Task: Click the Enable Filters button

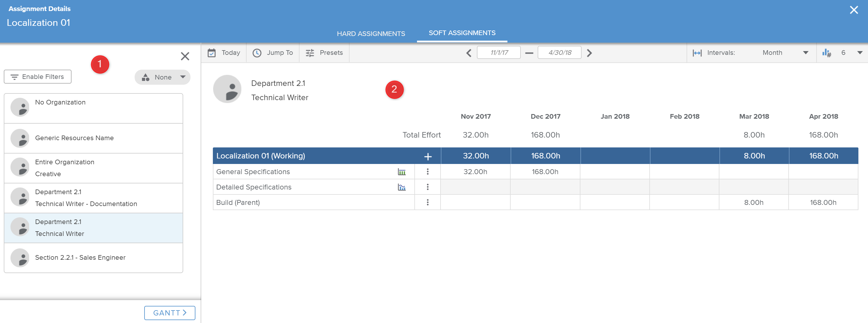Action: [38, 77]
